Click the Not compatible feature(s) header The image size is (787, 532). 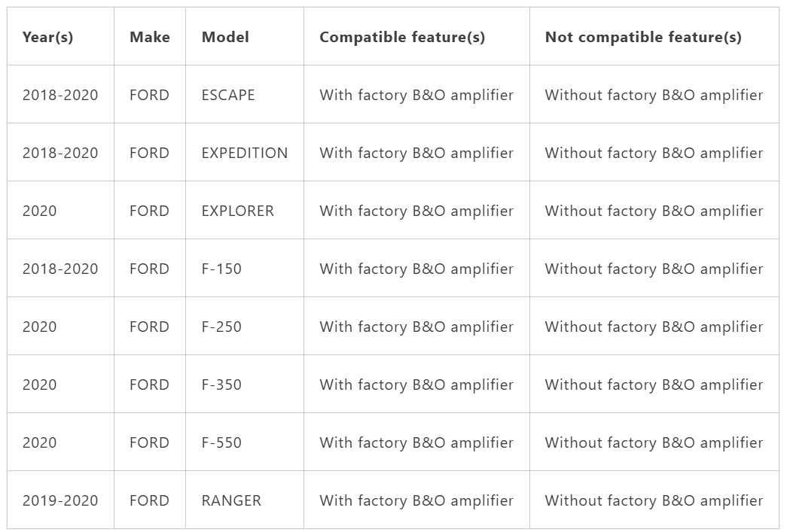click(643, 37)
